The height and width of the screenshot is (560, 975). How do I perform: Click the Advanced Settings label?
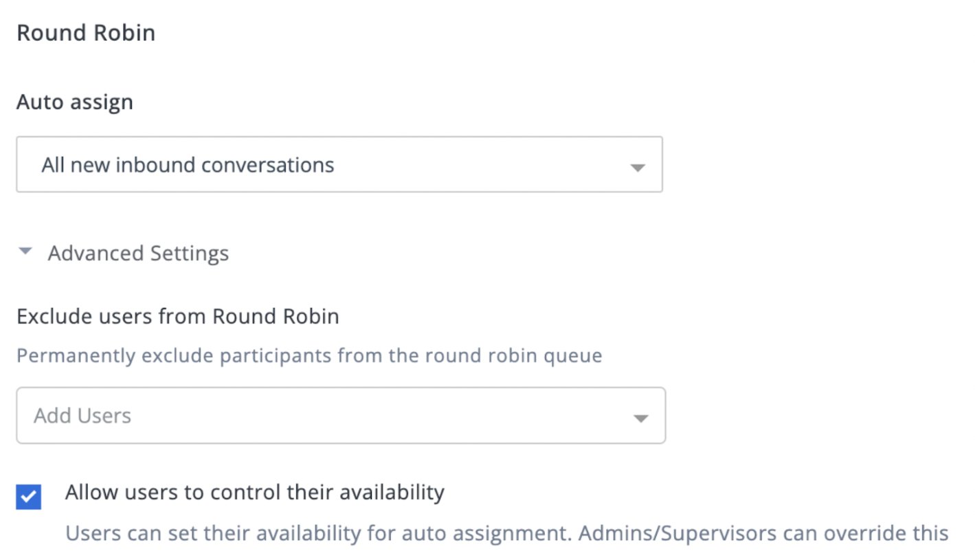(137, 253)
